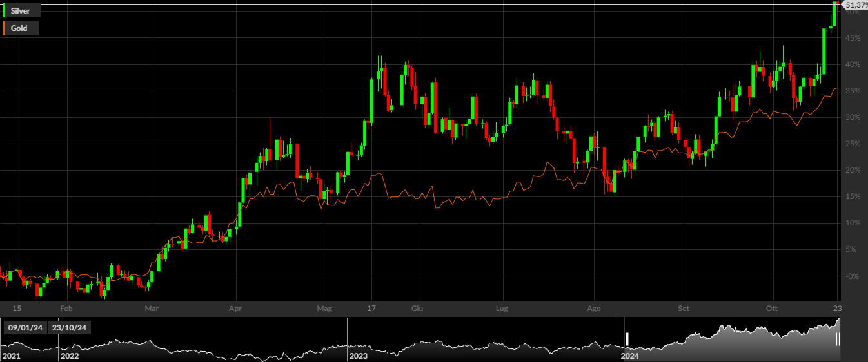Click the 30% y-axis label
This screenshot has height=362, width=868.
853,117
